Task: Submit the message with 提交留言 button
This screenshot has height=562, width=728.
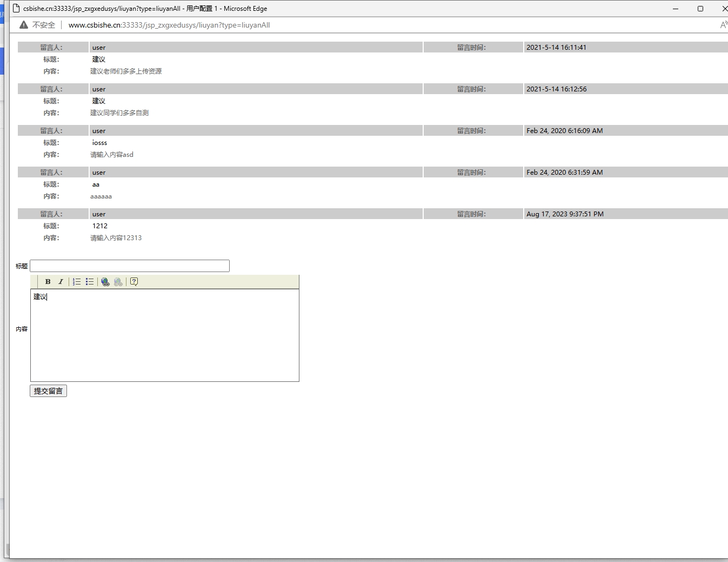Action: [x=49, y=391]
